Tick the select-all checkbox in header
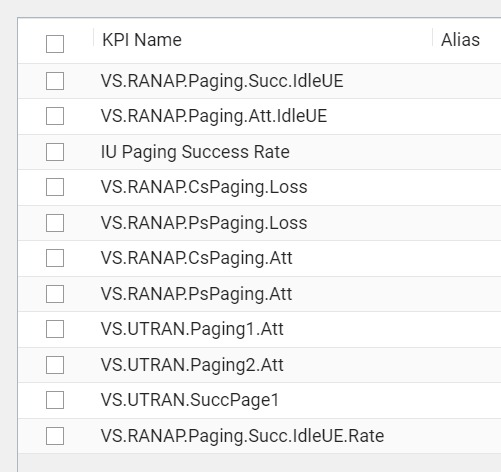The height and width of the screenshot is (472, 501). (55, 44)
